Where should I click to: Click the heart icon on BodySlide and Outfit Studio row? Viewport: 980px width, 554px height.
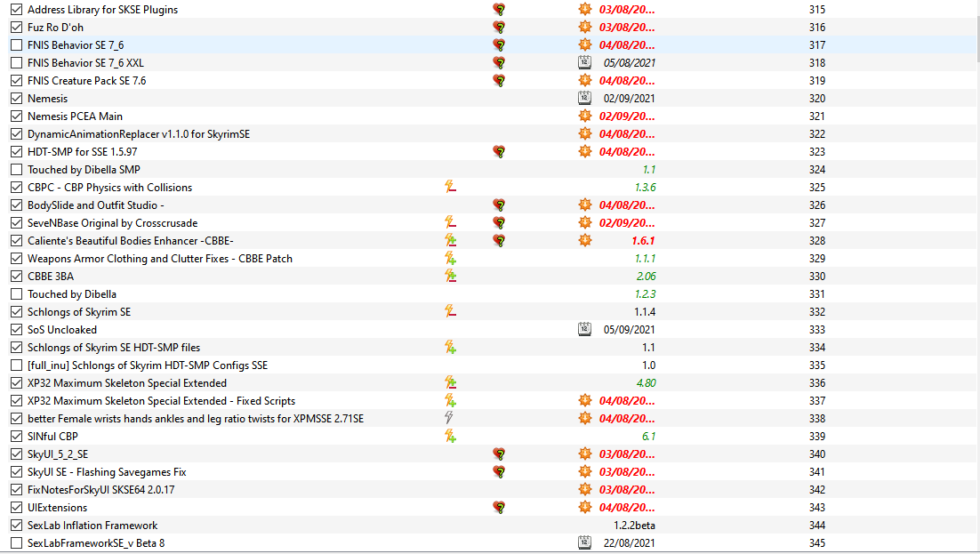(499, 205)
